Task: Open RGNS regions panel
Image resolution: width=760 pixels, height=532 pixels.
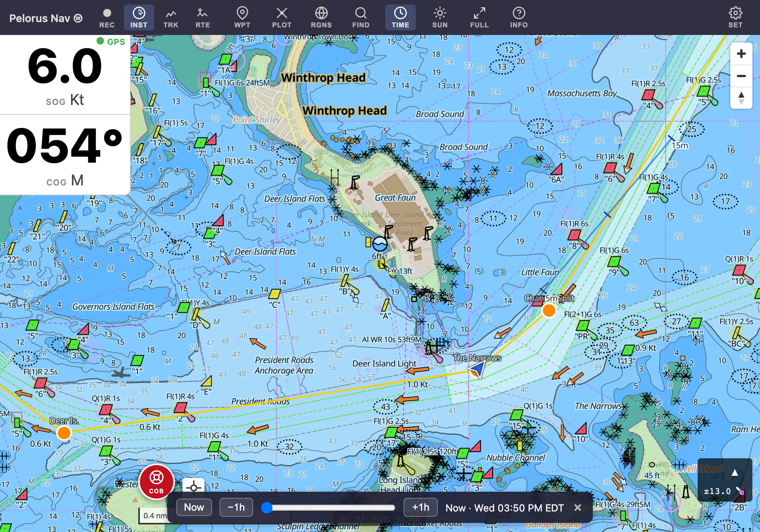Action: [321, 18]
